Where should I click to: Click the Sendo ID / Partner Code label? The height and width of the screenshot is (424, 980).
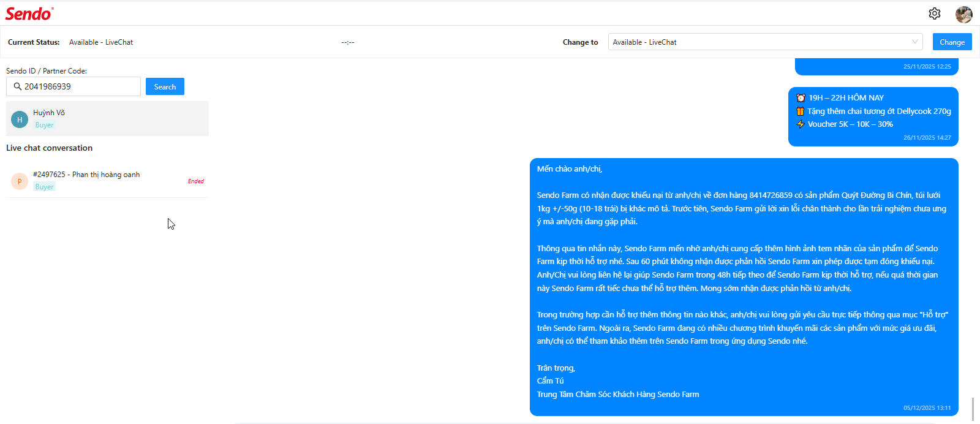pos(47,71)
